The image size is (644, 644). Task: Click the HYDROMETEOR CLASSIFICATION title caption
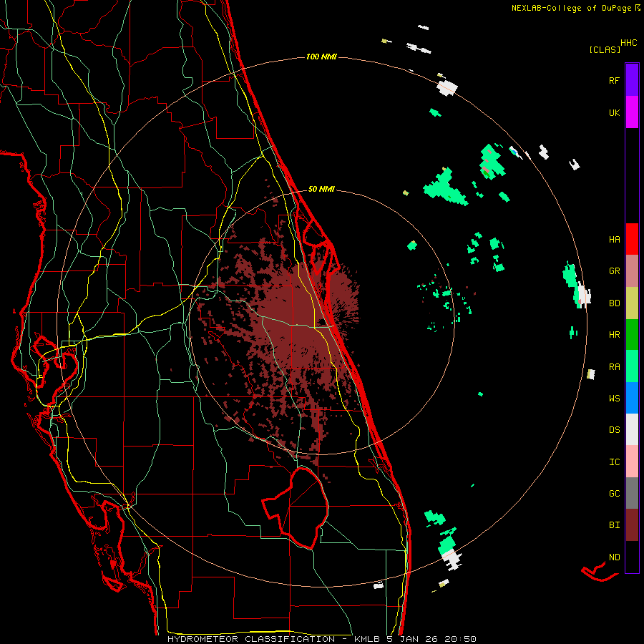251,639
